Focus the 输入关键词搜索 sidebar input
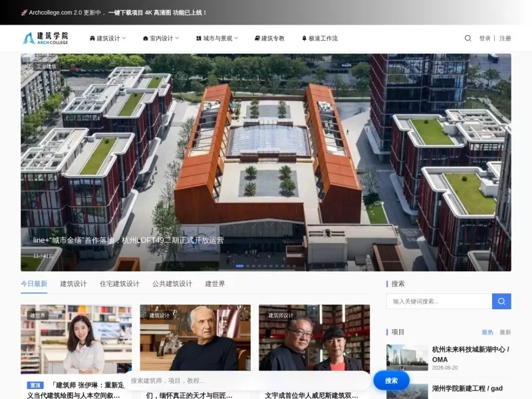The image size is (532, 399). (439, 301)
